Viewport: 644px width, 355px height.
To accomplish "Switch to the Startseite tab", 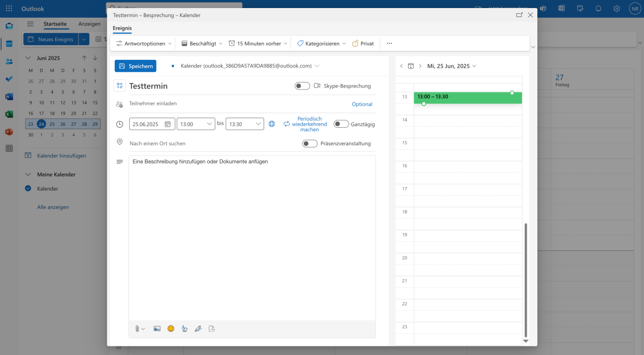I will click(55, 24).
